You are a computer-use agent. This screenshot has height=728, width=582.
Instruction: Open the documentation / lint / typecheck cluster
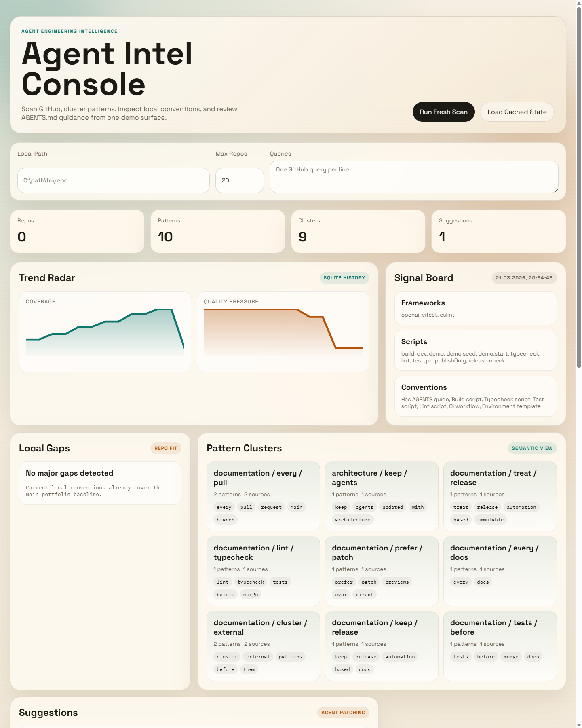click(263, 571)
